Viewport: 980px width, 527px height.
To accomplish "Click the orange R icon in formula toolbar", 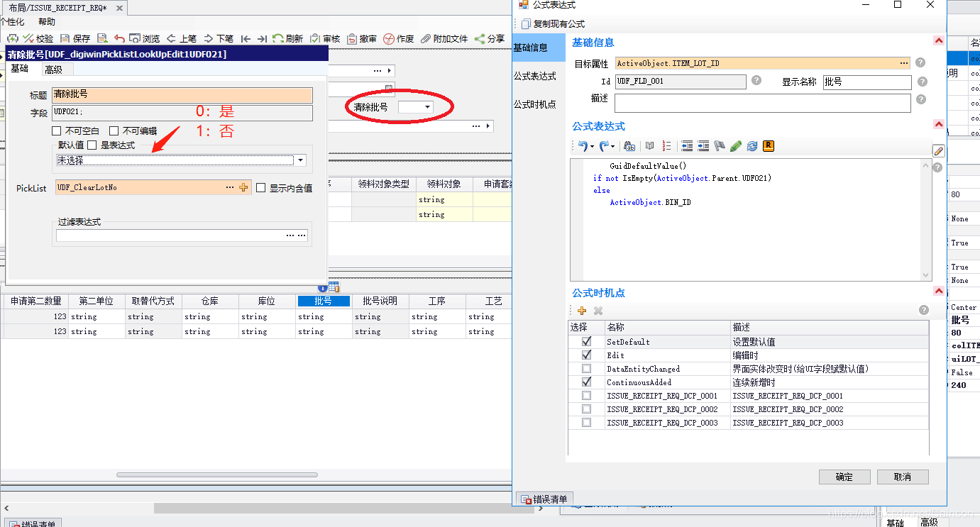I will tap(769, 146).
